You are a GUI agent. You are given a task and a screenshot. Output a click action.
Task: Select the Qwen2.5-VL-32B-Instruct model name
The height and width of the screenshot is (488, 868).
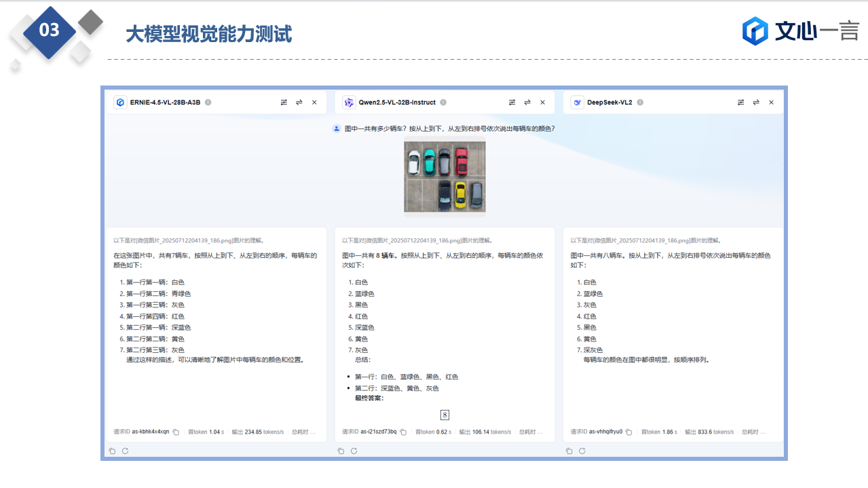[397, 102]
